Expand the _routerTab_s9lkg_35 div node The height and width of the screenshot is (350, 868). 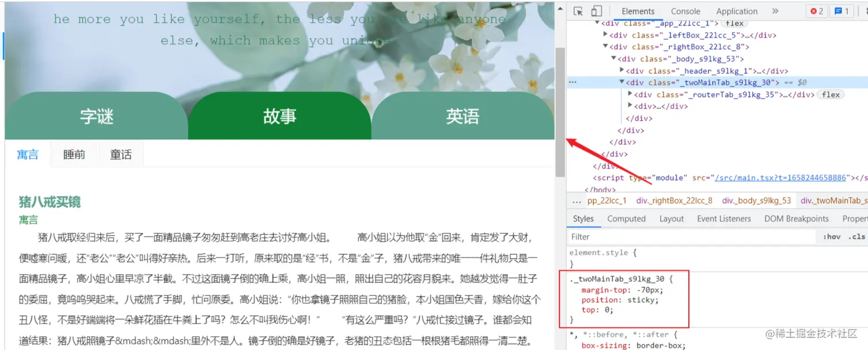tap(630, 94)
